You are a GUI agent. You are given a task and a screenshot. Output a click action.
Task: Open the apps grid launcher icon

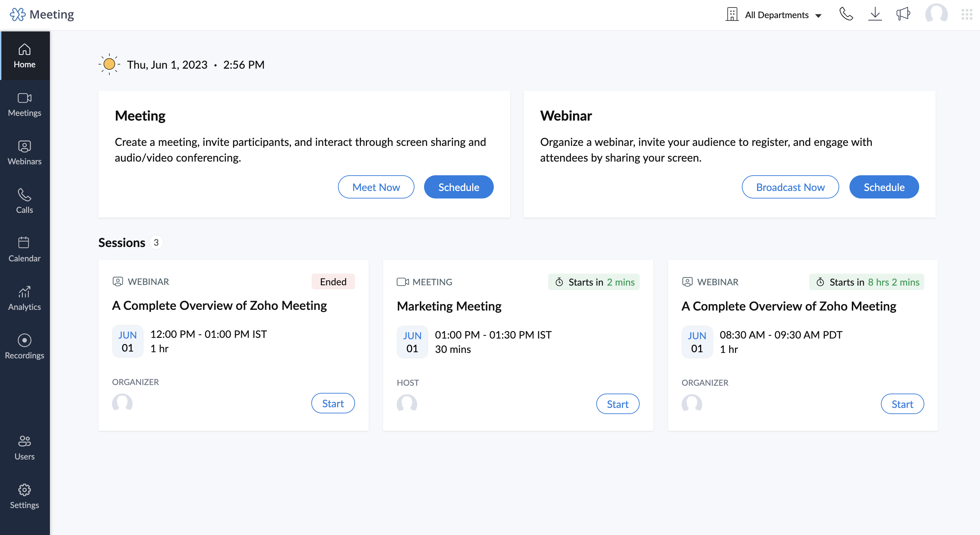[x=967, y=14]
